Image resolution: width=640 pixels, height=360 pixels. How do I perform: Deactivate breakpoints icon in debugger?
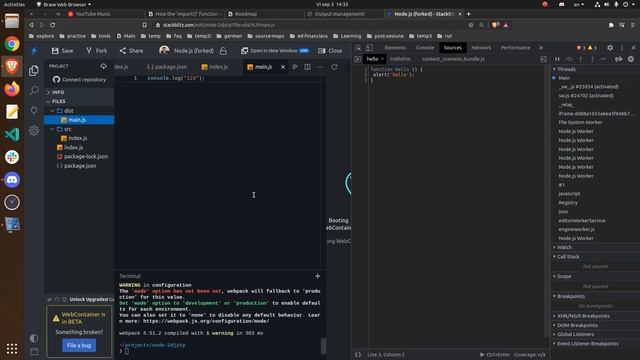pyautogui.click(x=619, y=59)
